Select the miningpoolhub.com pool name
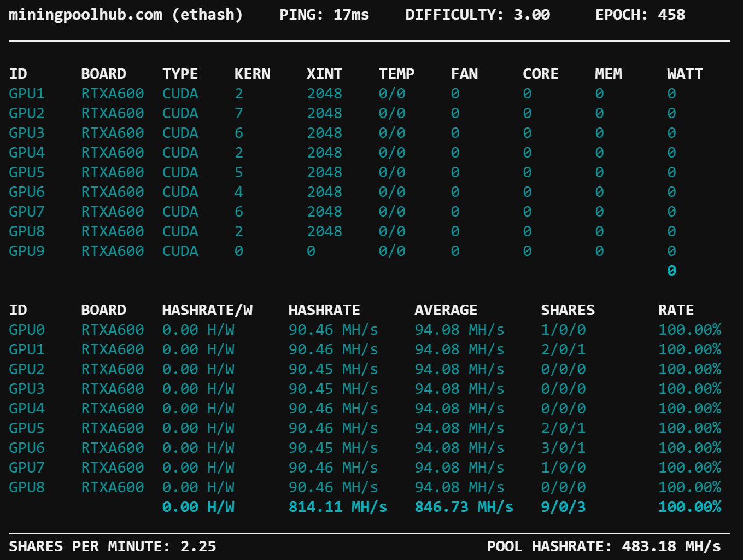Screen dimensions: 743x560 (85, 15)
